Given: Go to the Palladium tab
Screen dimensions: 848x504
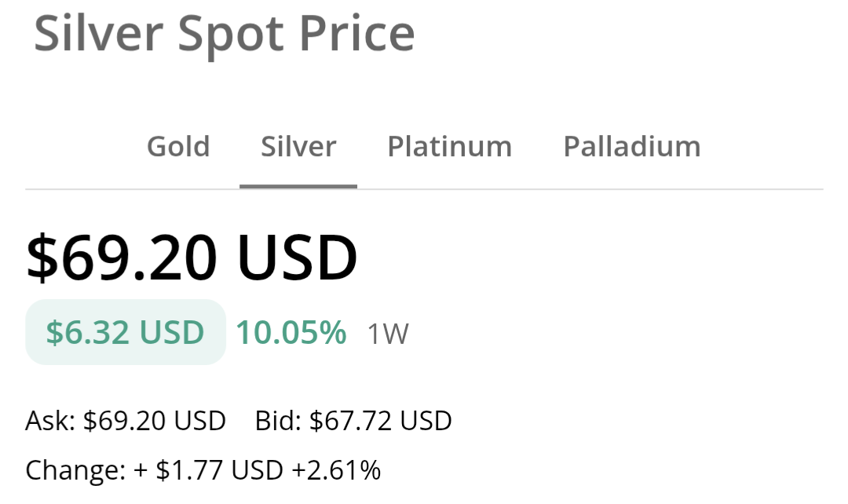Looking at the screenshot, I should (631, 147).
